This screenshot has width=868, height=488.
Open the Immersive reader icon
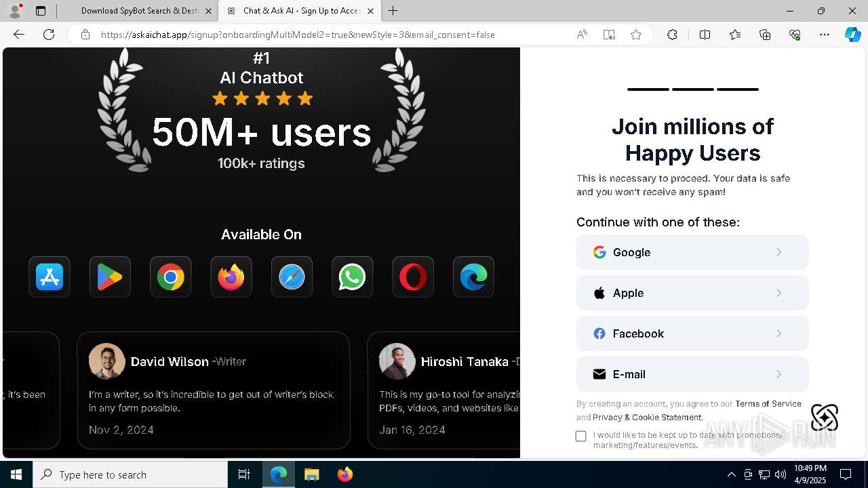pyautogui.click(x=609, y=35)
